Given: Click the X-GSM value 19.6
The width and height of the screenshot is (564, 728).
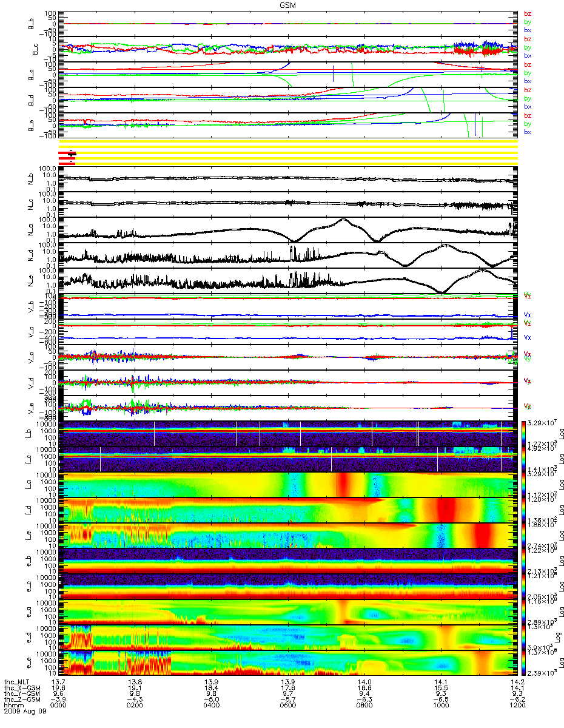Looking at the screenshot, I should point(59,688).
